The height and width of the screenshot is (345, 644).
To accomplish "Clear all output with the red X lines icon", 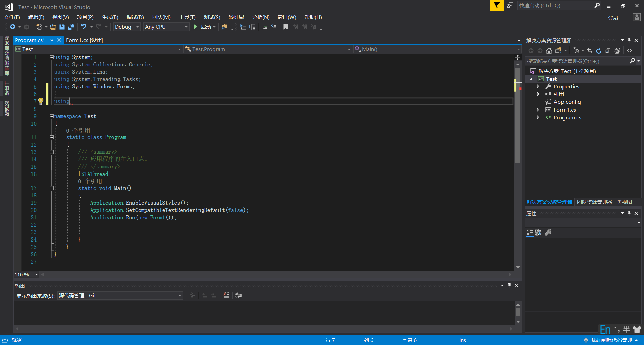I will click(x=226, y=295).
